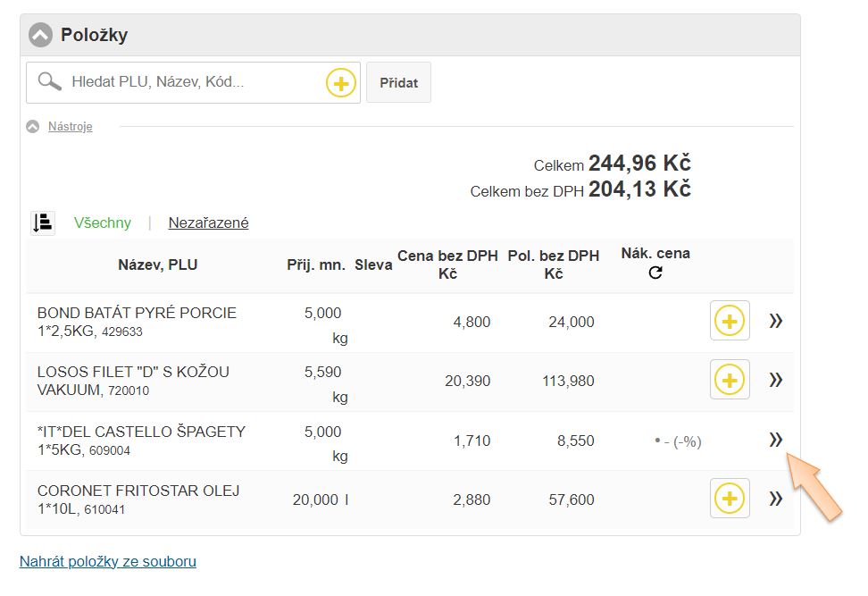Switch to the Nezařazené filter
868x596 pixels.
point(208,223)
